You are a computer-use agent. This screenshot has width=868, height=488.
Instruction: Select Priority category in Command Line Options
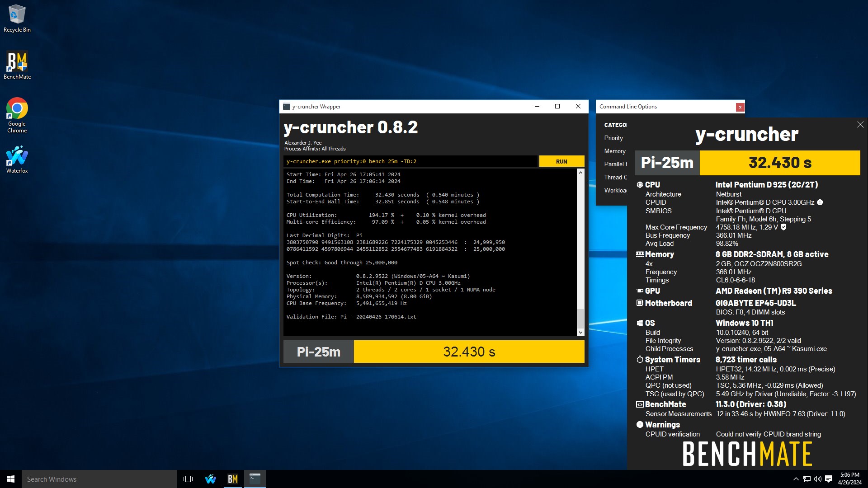tap(613, 138)
